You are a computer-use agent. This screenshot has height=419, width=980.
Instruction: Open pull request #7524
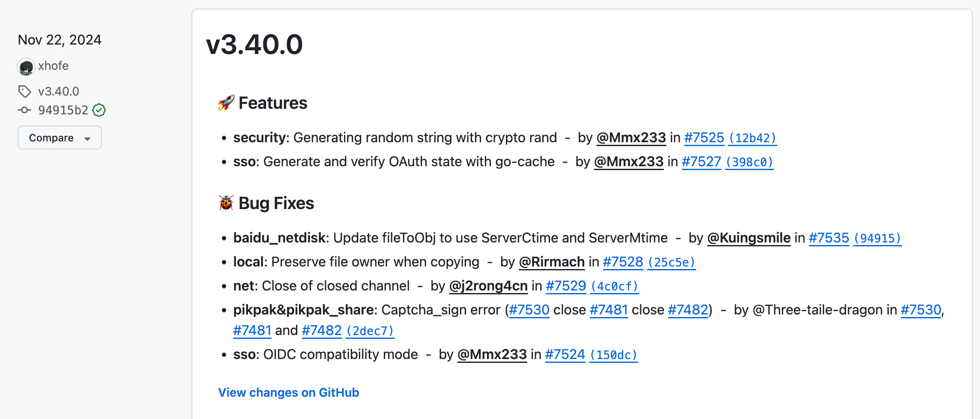point(565,354)
